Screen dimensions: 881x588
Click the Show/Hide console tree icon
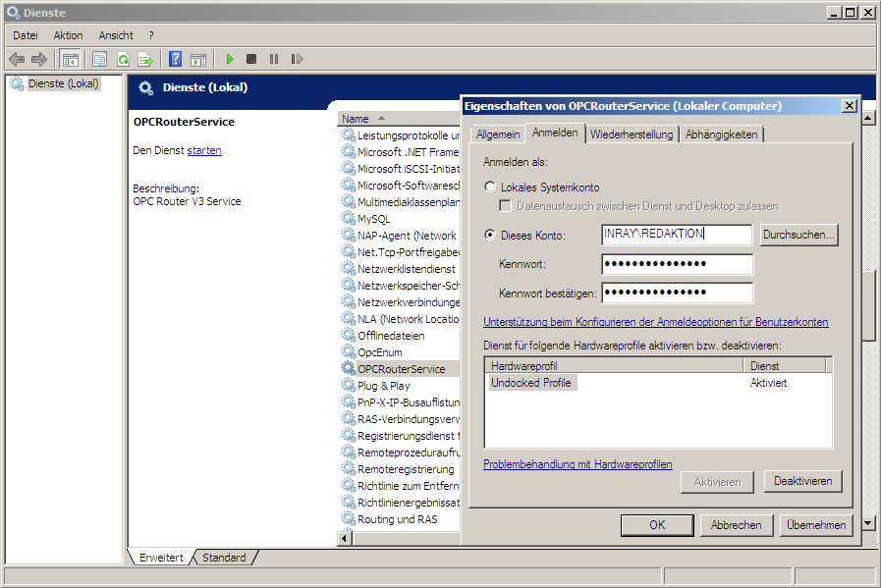coord(70,59)
